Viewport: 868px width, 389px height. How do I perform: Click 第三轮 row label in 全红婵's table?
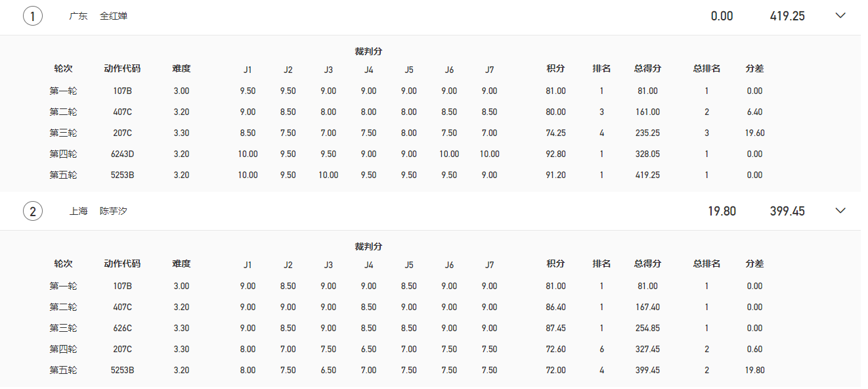coord(63,133)
